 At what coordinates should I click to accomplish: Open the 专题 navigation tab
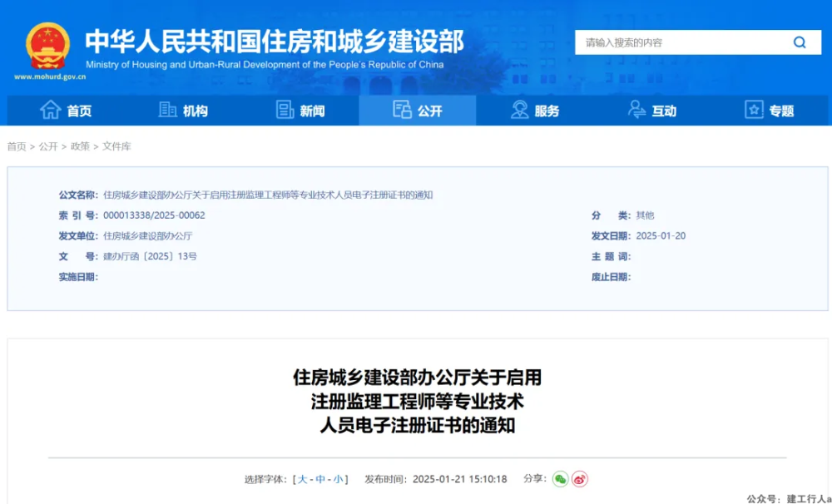770,111
